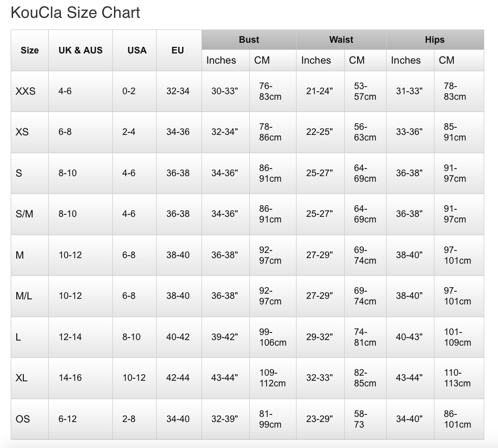
Task: Click the 21-24" waist inches cell
Action: [x=319, y=91]
